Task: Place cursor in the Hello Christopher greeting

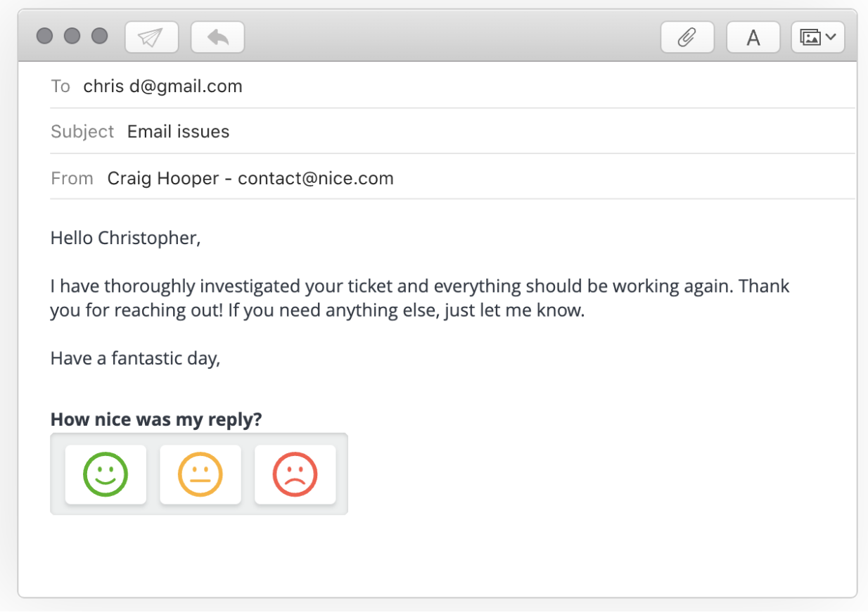Action: (x=126, y=239)
